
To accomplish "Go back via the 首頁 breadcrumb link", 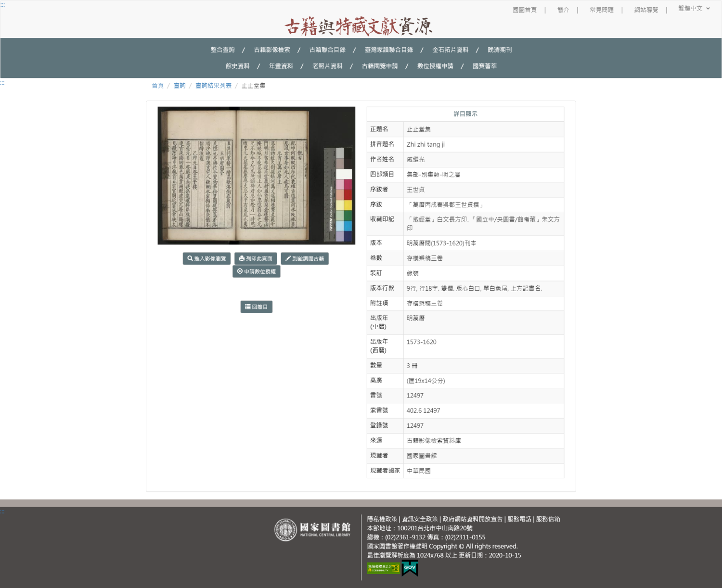I will (157, 85).
